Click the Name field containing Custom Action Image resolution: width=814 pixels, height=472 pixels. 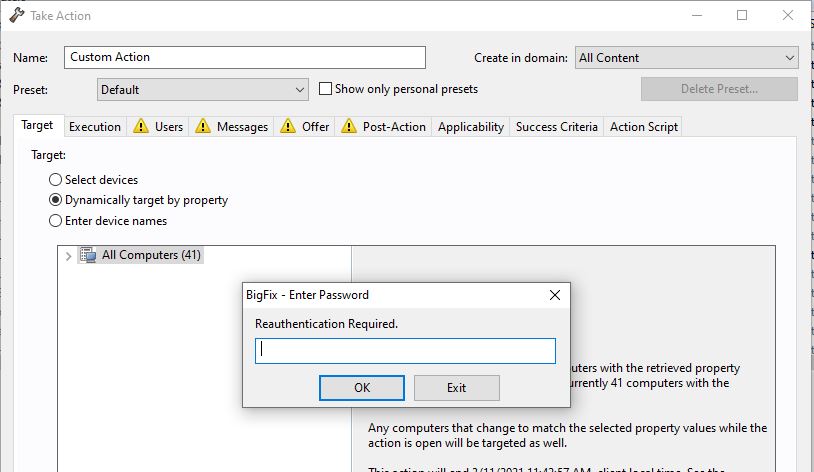click(x=245, y=57)
